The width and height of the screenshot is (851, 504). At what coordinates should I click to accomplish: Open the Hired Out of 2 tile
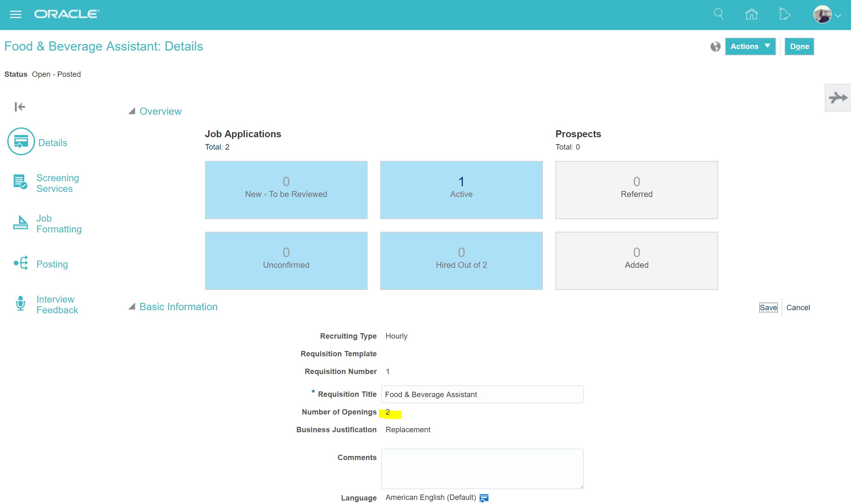click(x=461, y=261)
